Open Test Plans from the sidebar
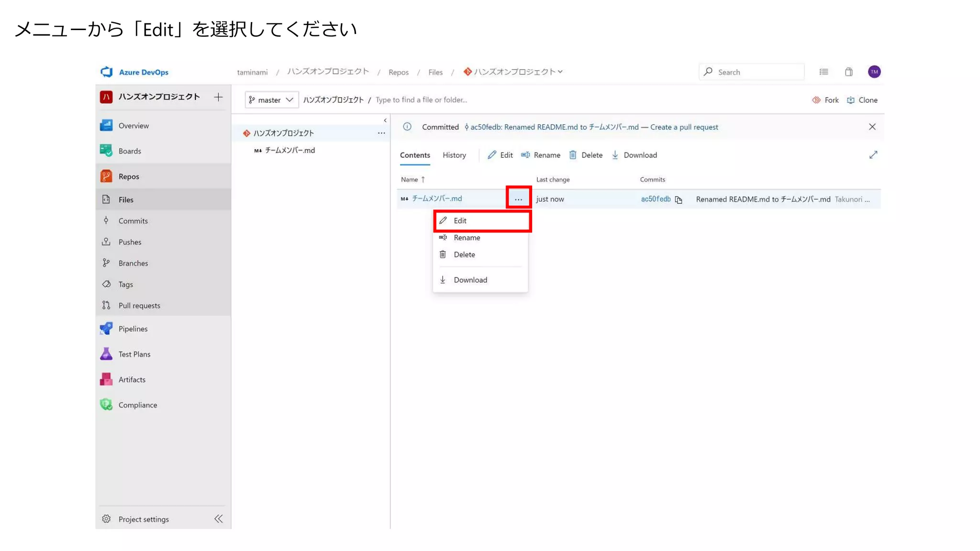The height and width of the screenshot is (551, 980). click(163, 354)
